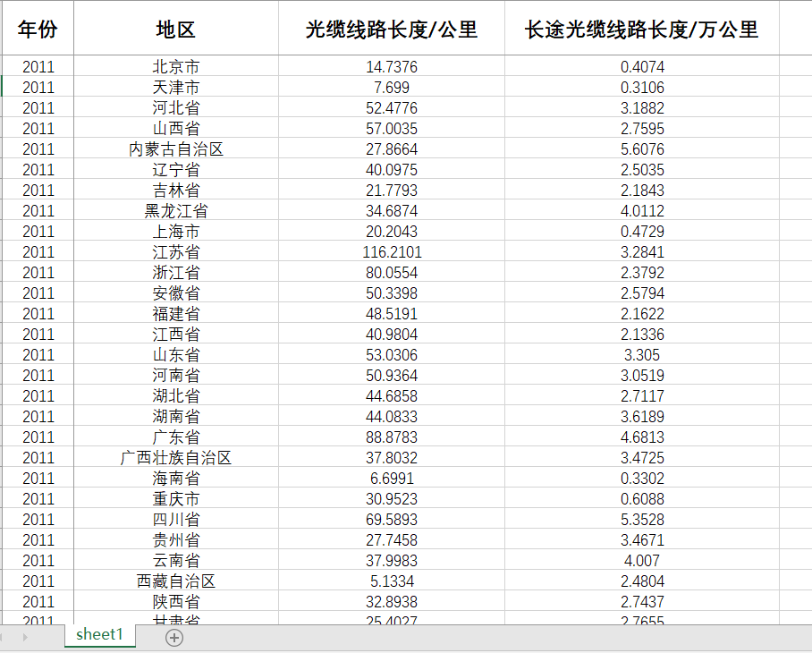The height and width of the screenshot is (653, 812).
Task: Click the 海南省 cell
Action: [176, 478]
